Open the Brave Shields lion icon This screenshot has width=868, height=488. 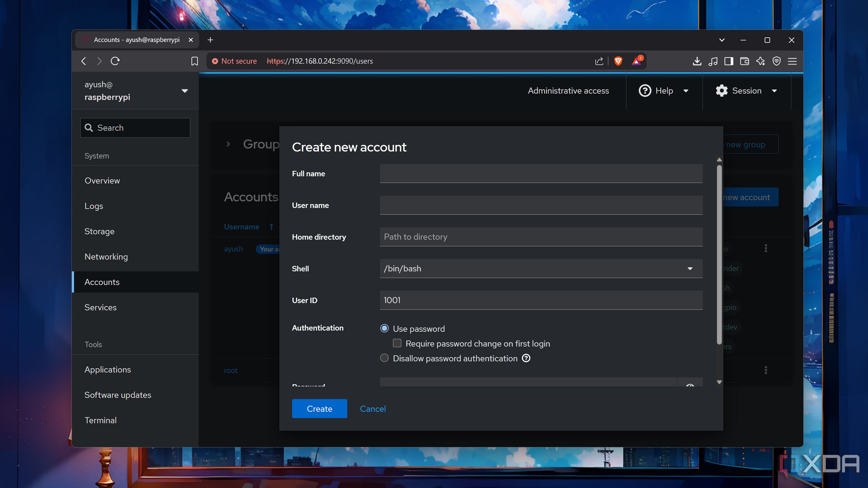618,61
